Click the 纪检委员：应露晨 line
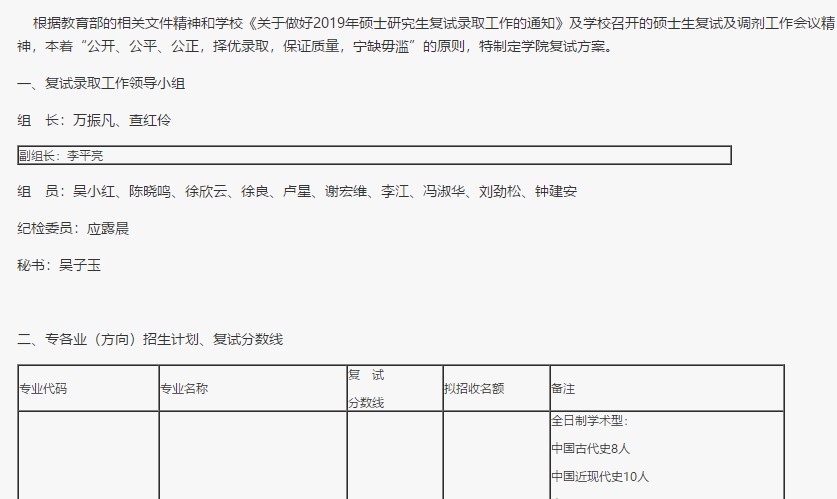This screenshot has width=837, height=499. [x=73, y=228]
